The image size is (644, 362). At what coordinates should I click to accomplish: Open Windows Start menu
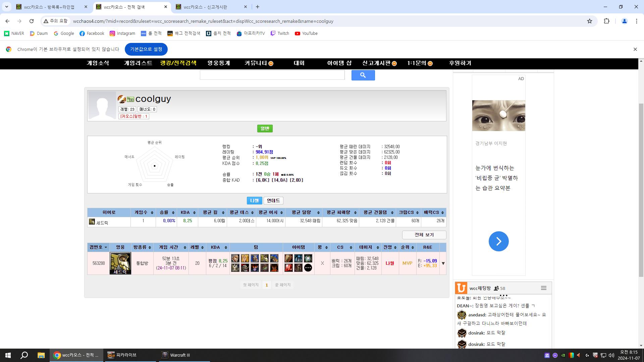[x=8, y=355]
